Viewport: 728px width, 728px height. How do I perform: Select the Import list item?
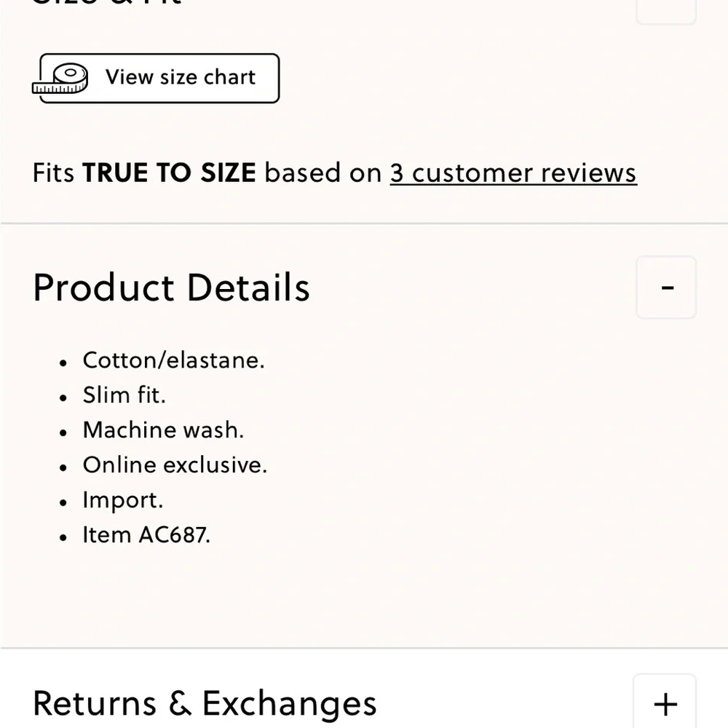123,500
